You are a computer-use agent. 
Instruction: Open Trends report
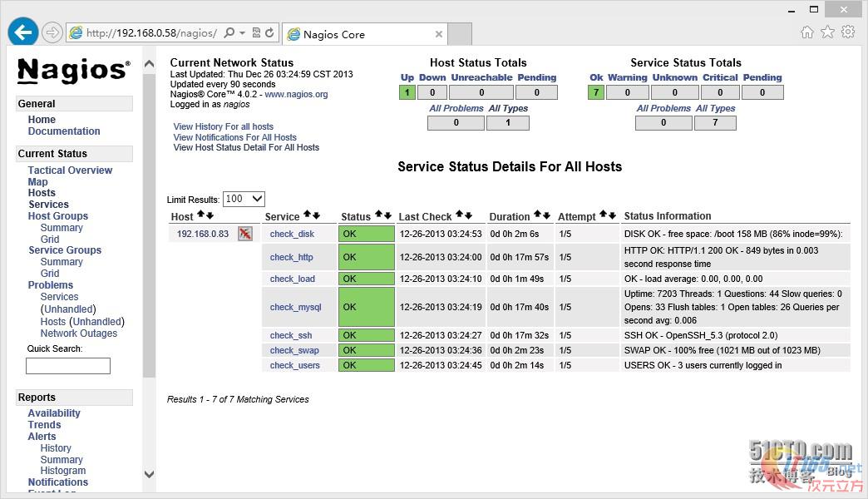point(44,425)
